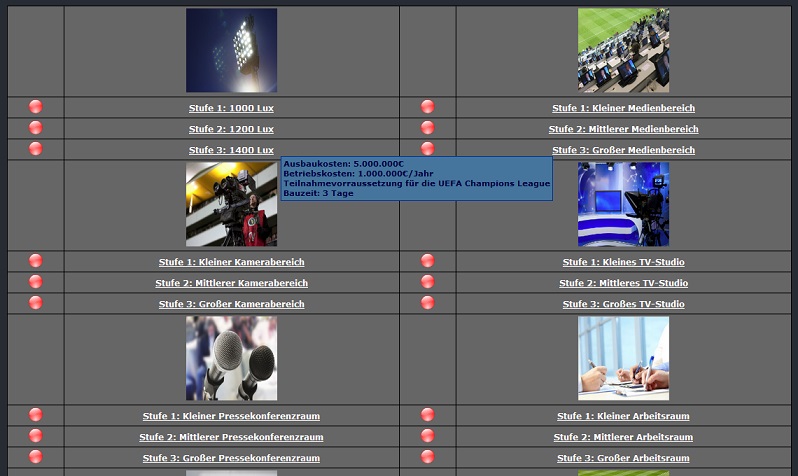Click the workroom writing hands image
The height and width of the screenshot is (476, 798).
pos(623,358)
